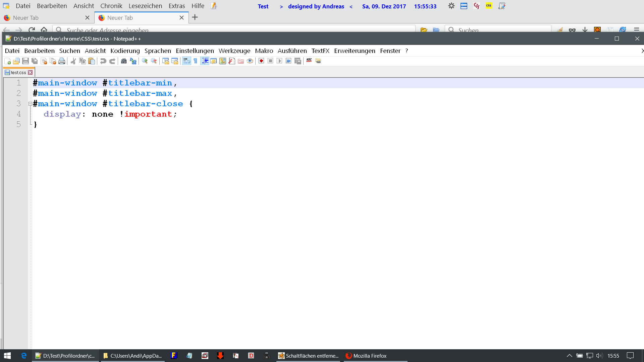
Task: Click the Paste clipboard icon
Action: (x=92, y=61)
